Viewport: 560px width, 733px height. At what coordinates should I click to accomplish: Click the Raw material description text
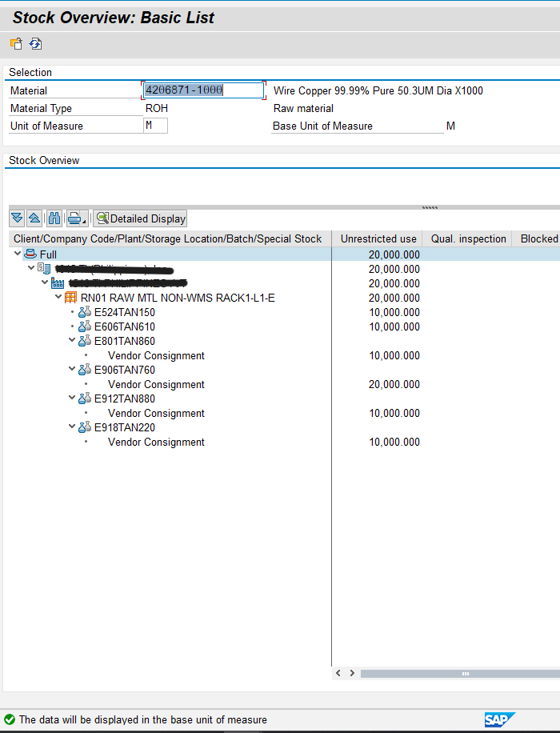coord(303,109)
